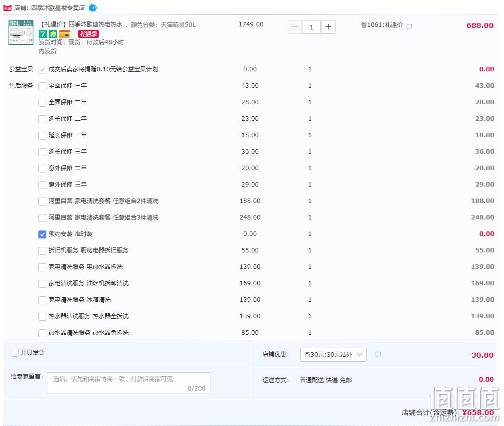Check 家电清洗服务 冰箱清洗 option
The image size is (504, 426).
pos(42,300)
